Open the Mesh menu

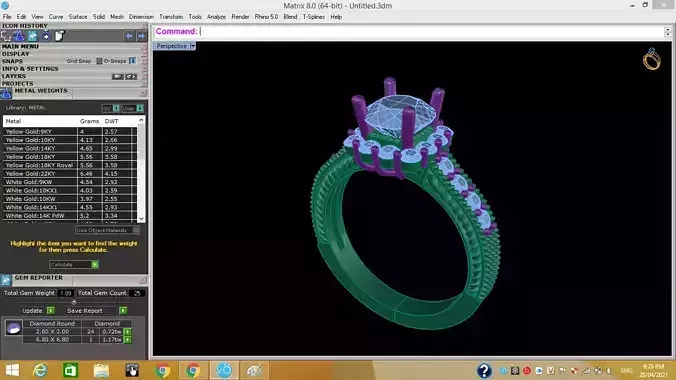pyautogui.click(x=117, y=17)
